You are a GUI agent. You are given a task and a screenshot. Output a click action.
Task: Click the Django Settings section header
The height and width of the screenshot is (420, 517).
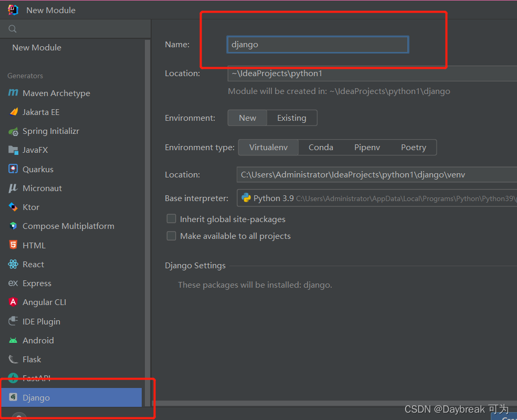[195, 265]
